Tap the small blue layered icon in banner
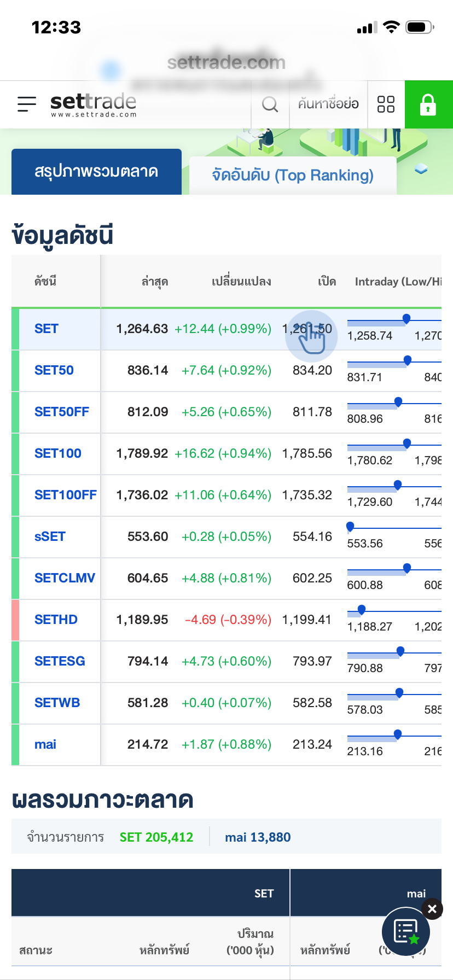 tap(421, 169)
